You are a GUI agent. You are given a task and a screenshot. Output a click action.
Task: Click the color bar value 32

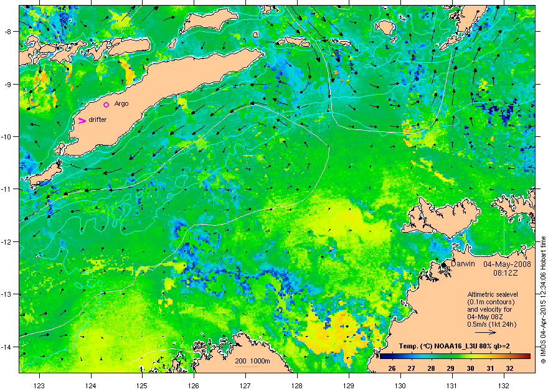click(x=509, y=368)
